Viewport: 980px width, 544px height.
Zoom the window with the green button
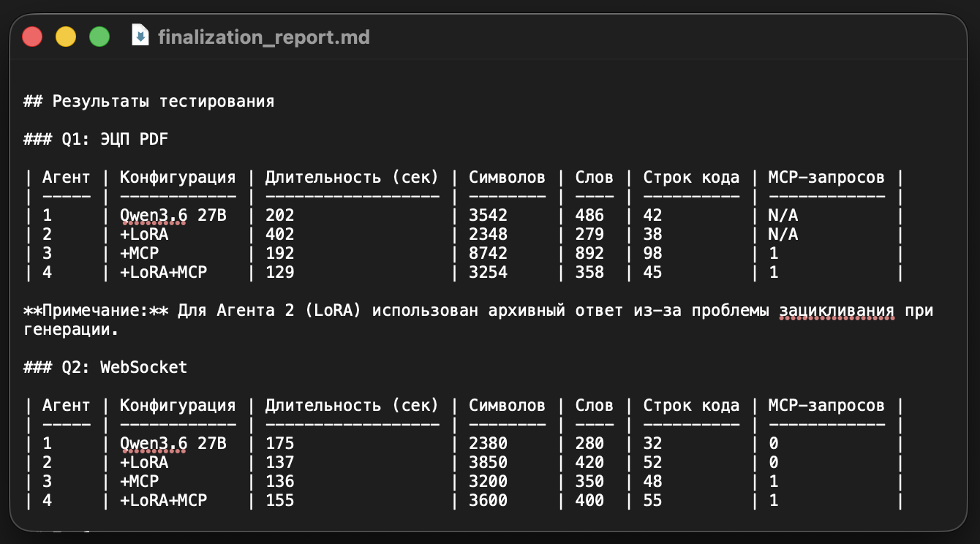click(x=99, y=36)
